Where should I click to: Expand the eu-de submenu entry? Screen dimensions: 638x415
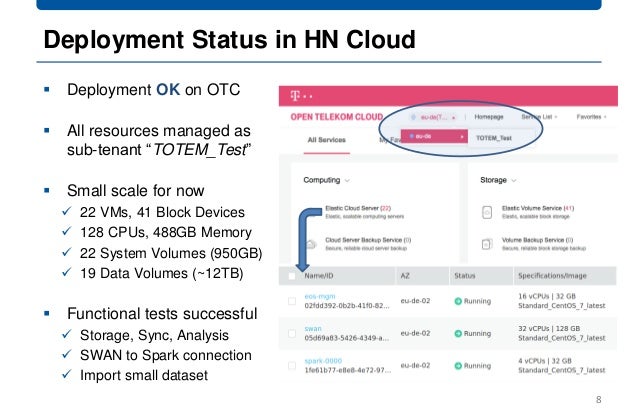point(434,136)
